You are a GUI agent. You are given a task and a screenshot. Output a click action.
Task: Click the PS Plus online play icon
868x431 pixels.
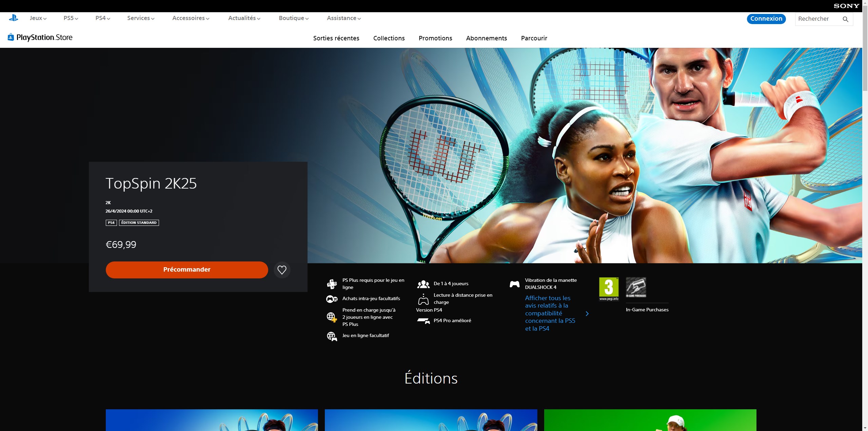(x=332, y=284)
